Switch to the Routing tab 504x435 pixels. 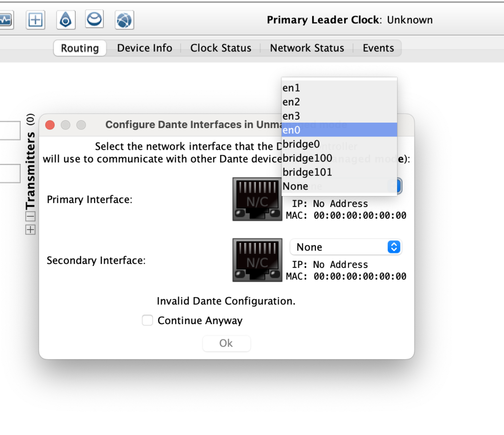pyautogui.click(x=80, y=48)
